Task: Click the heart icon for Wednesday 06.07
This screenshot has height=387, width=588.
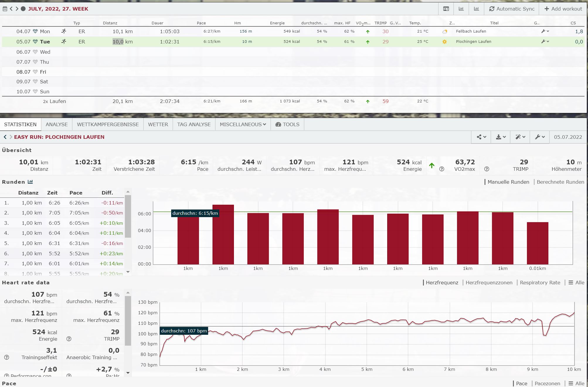Action: (35, 52)
